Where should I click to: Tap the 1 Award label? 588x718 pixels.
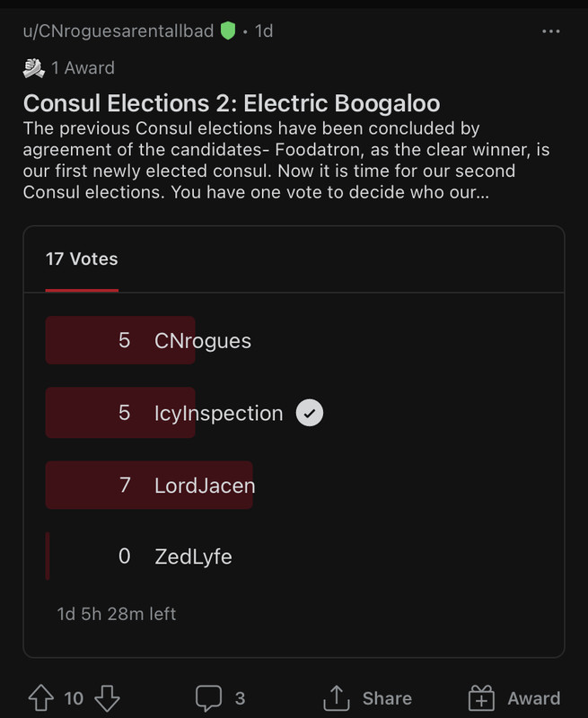83,68
